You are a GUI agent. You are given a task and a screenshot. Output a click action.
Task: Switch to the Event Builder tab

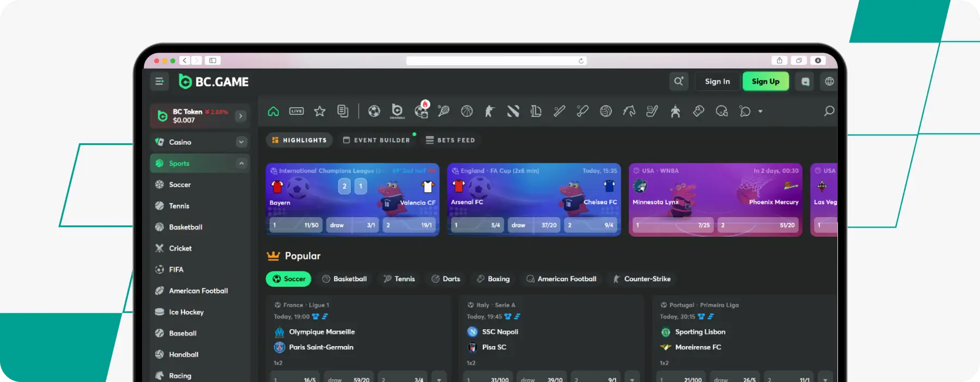376,140
